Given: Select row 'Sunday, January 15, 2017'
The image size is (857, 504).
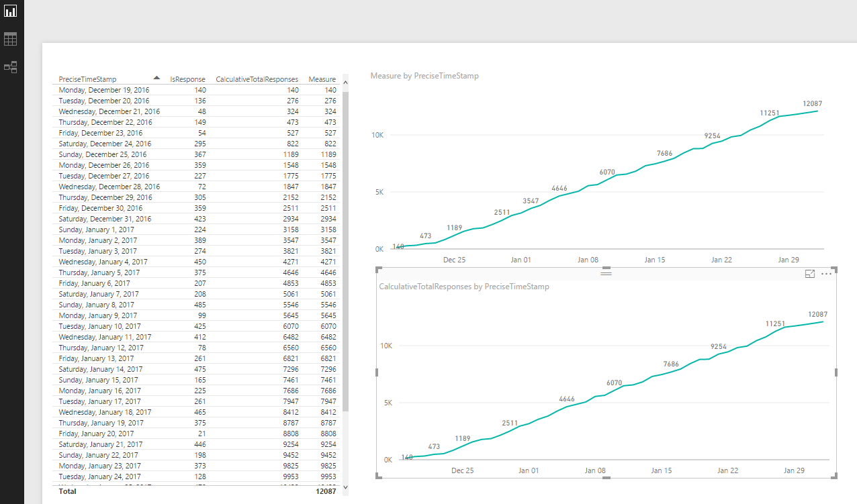Looking at the screenshot, I should tap(197, 380).
